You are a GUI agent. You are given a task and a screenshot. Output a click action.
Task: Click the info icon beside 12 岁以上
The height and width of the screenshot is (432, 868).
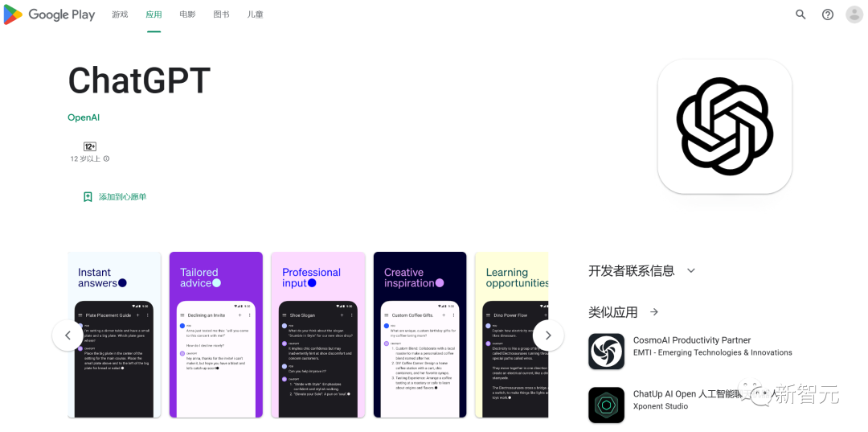click(106, 159)
